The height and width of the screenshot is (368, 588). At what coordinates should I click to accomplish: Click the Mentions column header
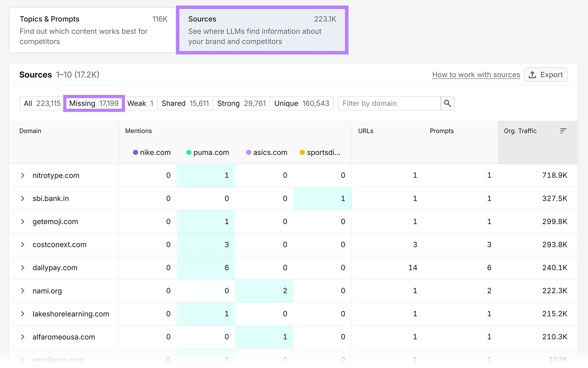139,131
